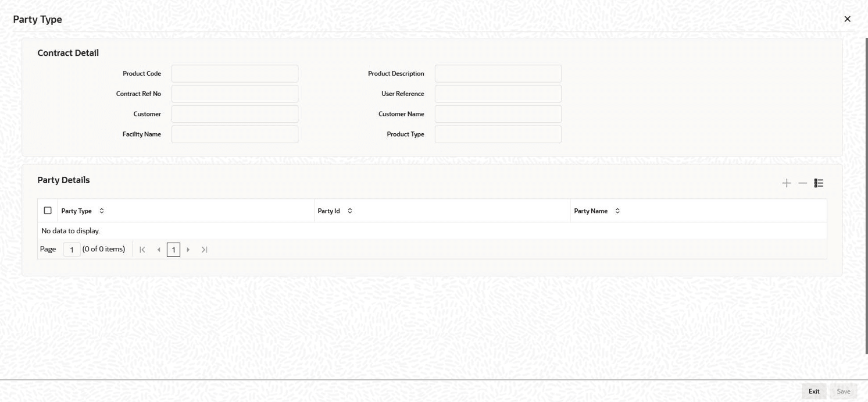
Task: Focus the User Reference field
Action: (498, 94)
